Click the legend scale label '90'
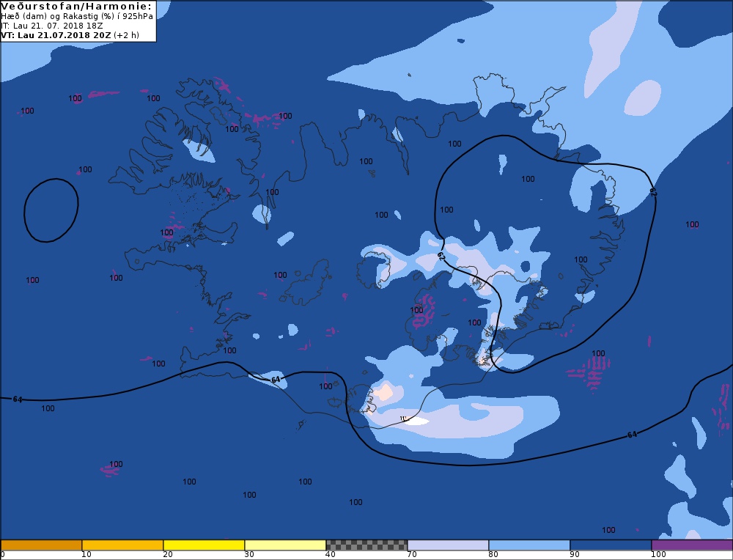 coord(574,555)
